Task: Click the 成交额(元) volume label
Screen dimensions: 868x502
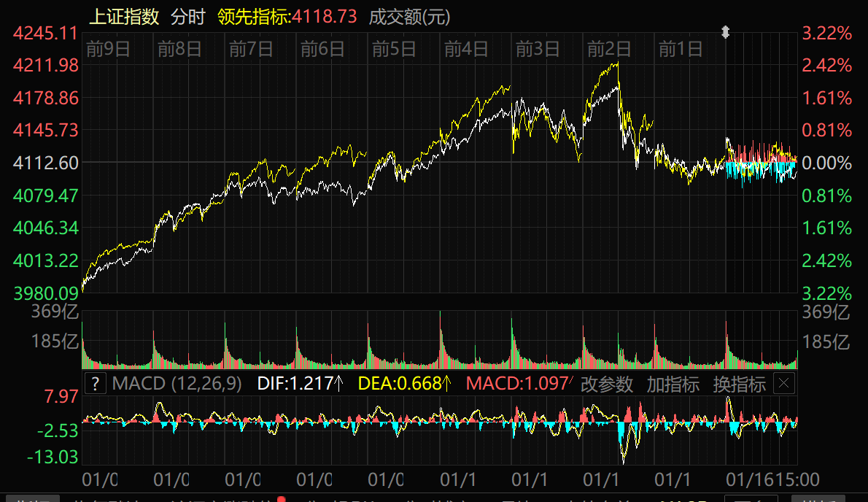Action: (x=409, y=17)
